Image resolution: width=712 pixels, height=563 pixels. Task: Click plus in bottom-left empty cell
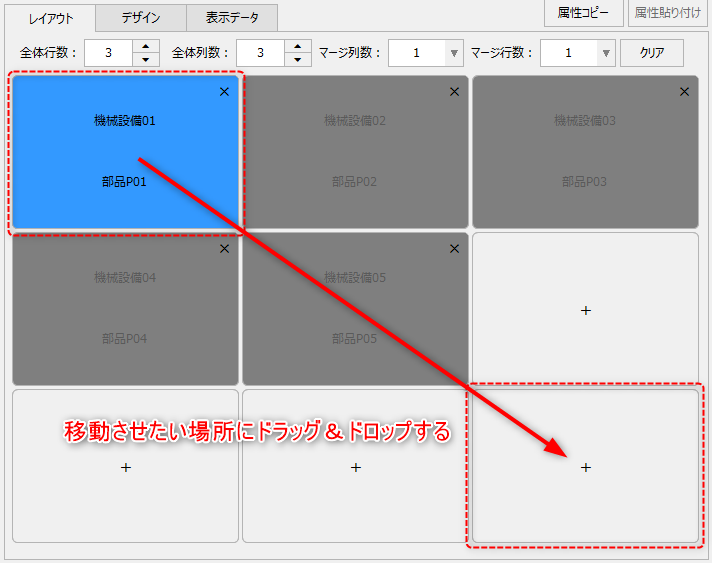point(125,467)
